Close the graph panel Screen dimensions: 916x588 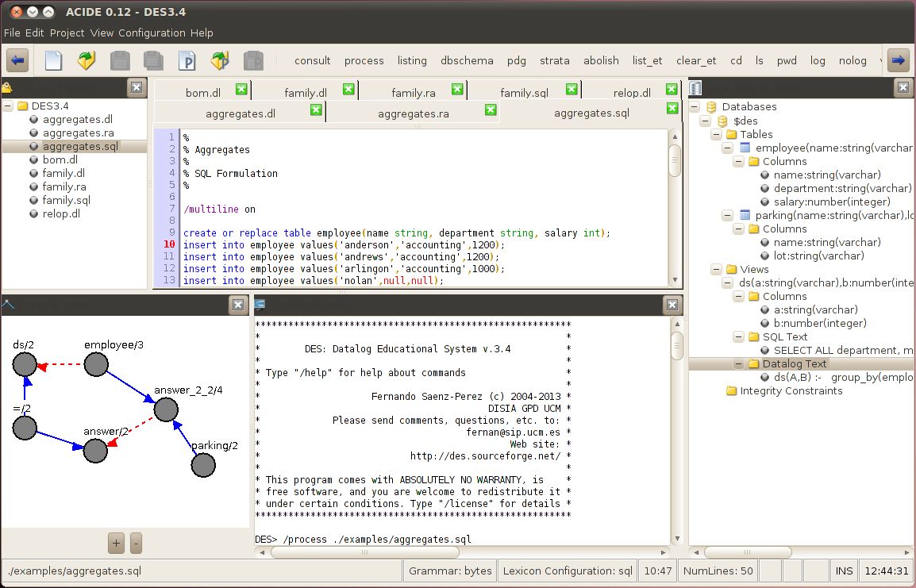tap(238, 304)
